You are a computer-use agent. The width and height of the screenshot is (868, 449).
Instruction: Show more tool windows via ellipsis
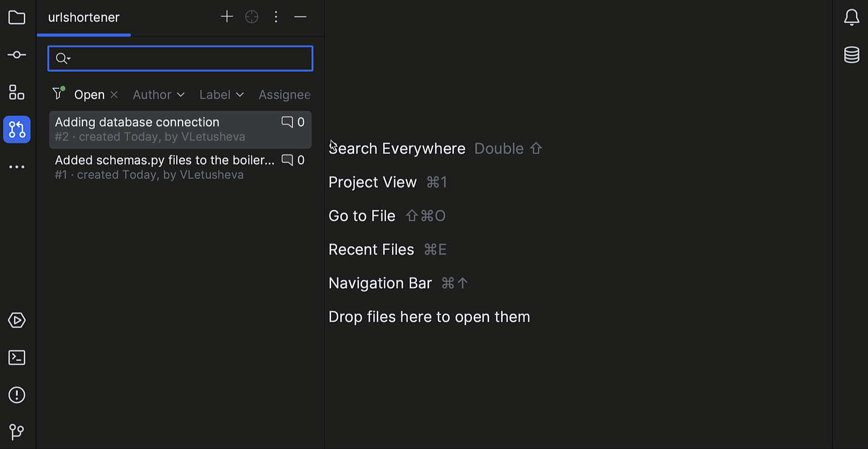(x=17, y=167)
